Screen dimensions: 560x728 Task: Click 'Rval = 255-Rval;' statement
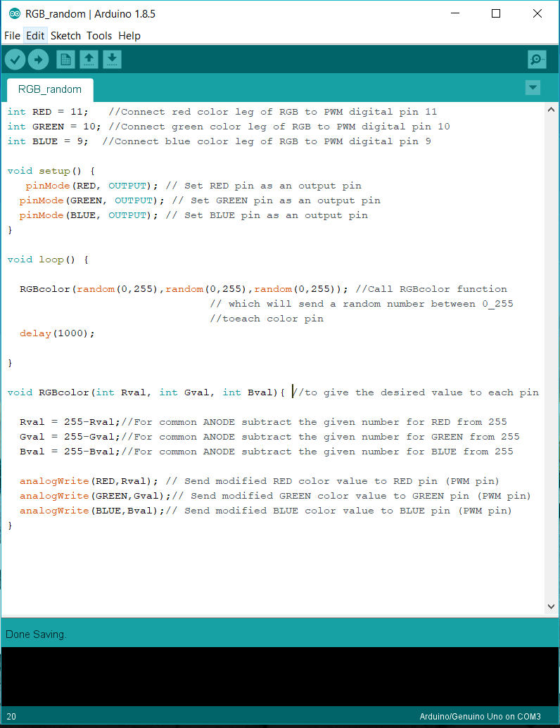[x=70, y=422]
